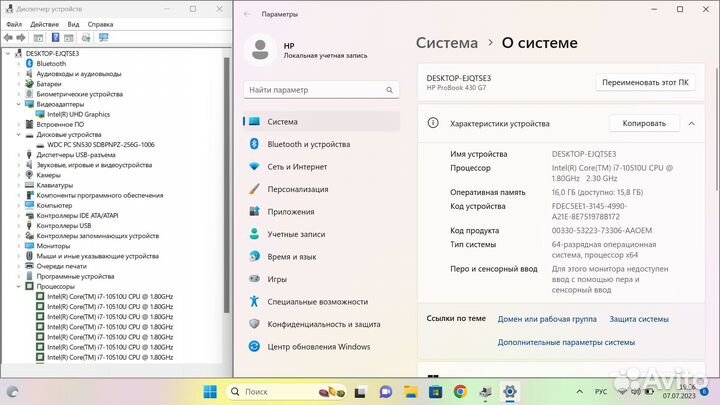Viewport: 720px width, 405px height.
Task: Click the Игры gamepad icon
Action: 254,279
